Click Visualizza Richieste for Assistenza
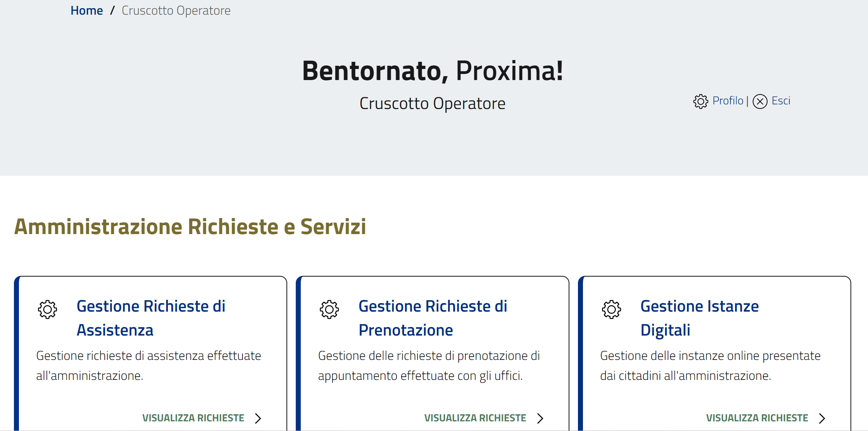Image resolution: width=868 pixels, height=431 pixels. 193,418
